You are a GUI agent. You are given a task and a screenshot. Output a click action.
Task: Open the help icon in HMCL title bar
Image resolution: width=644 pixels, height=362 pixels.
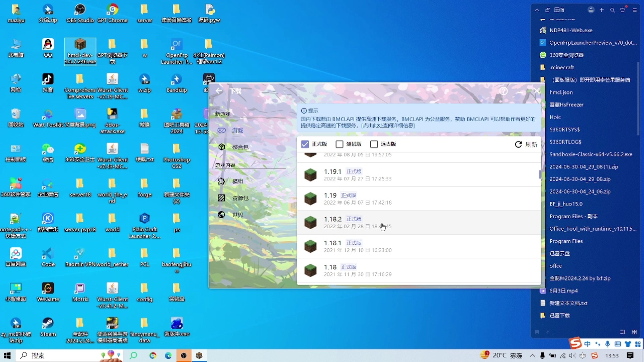click(x=503, y=91)
